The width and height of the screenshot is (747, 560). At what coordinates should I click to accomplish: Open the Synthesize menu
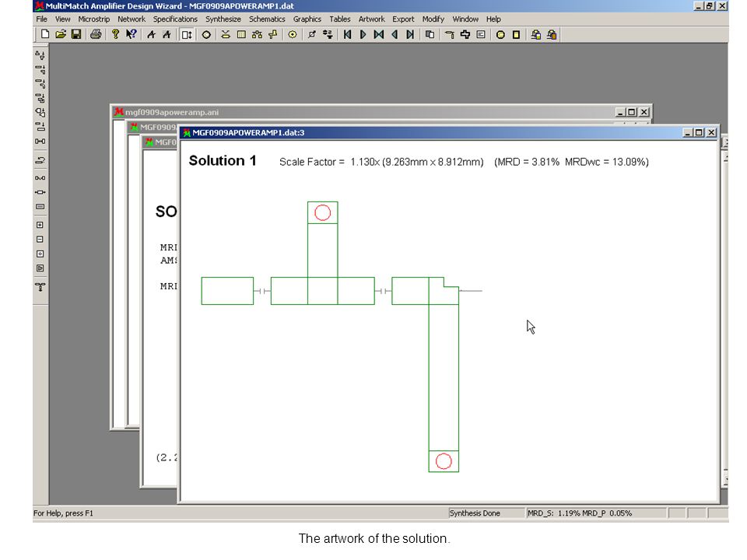tap(223, 19)
